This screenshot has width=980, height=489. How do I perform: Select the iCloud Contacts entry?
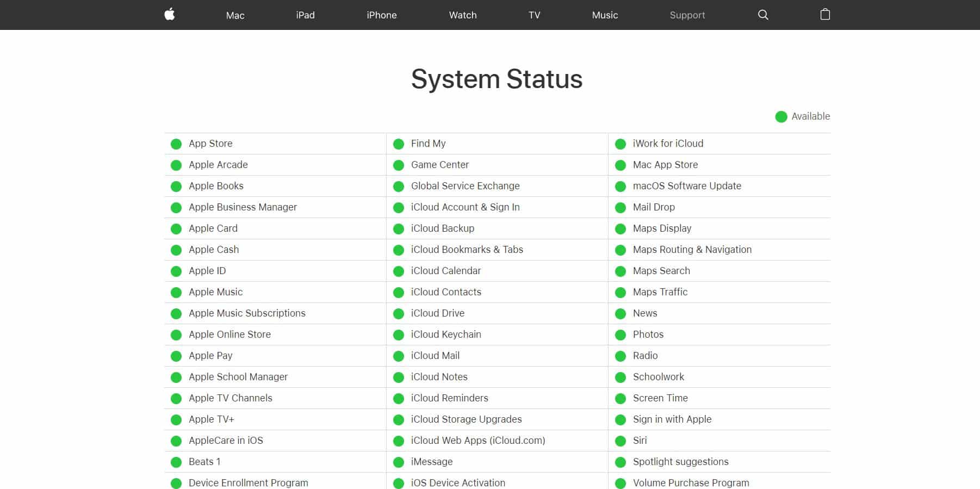click(x=446, y=292)
